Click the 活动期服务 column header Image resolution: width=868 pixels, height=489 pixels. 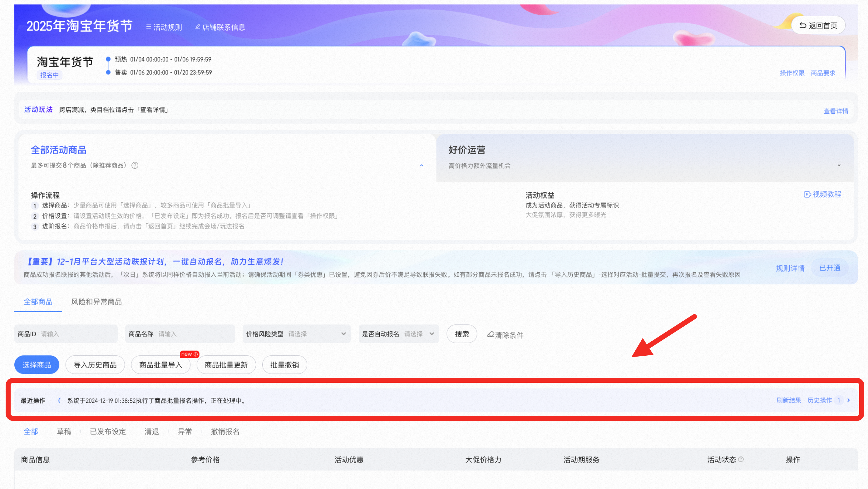582,460
